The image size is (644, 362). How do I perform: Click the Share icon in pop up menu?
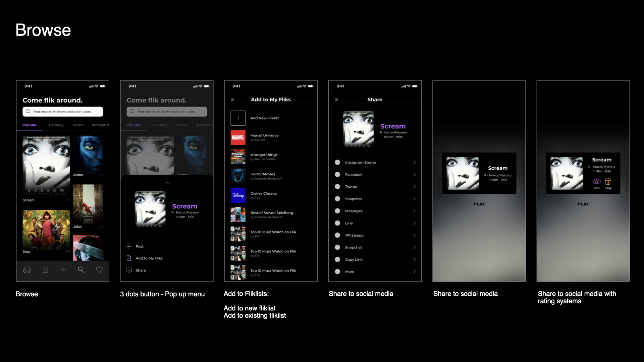tap(129, 270)
